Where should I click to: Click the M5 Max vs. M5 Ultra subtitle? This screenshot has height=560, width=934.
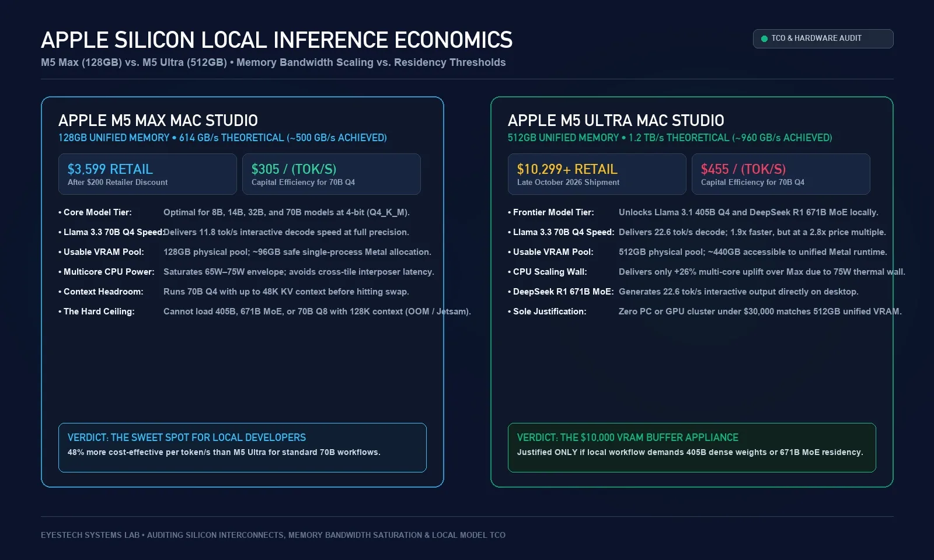[273, 62]
